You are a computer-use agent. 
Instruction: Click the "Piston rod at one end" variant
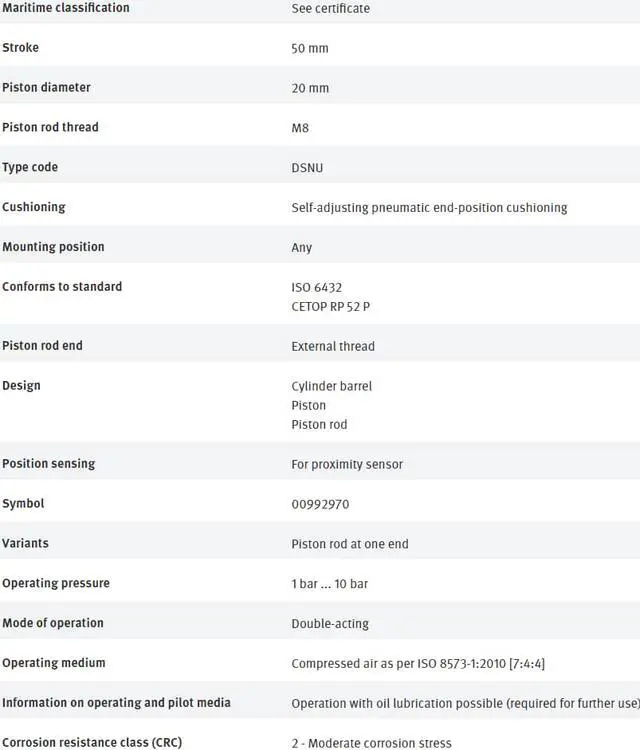(350, 544)
